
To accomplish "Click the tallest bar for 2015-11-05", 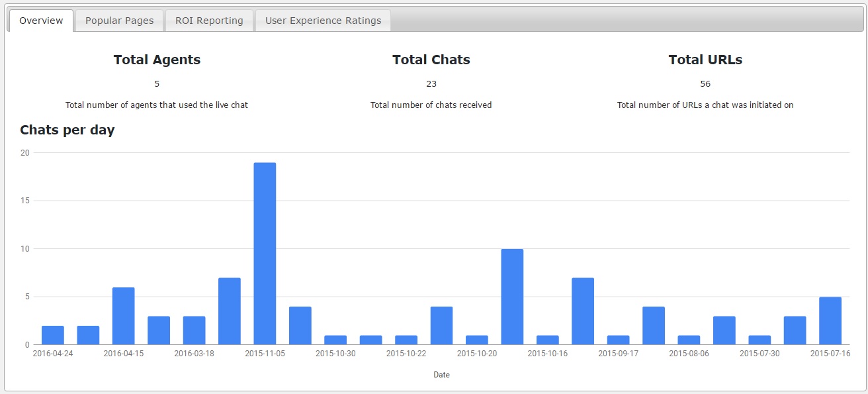I will click(x=265, y=254).
